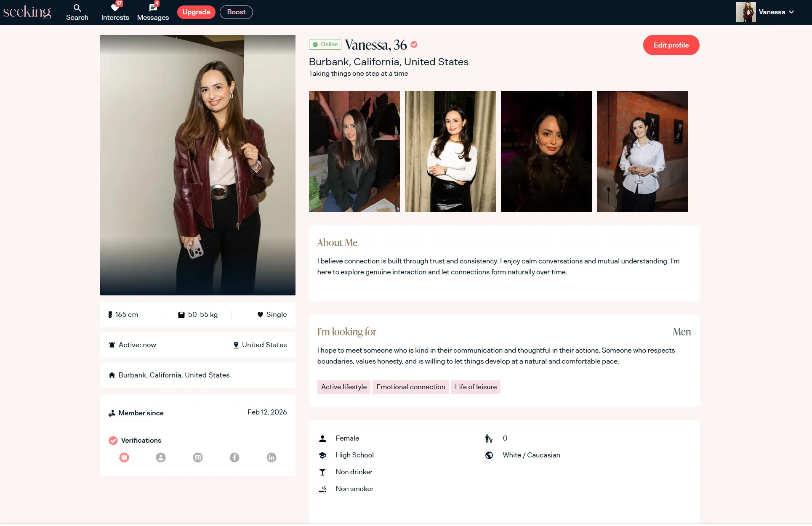Viewport: 812px width, 526px height.
Task: Open the large main profile photo
Action: (198, 165)
